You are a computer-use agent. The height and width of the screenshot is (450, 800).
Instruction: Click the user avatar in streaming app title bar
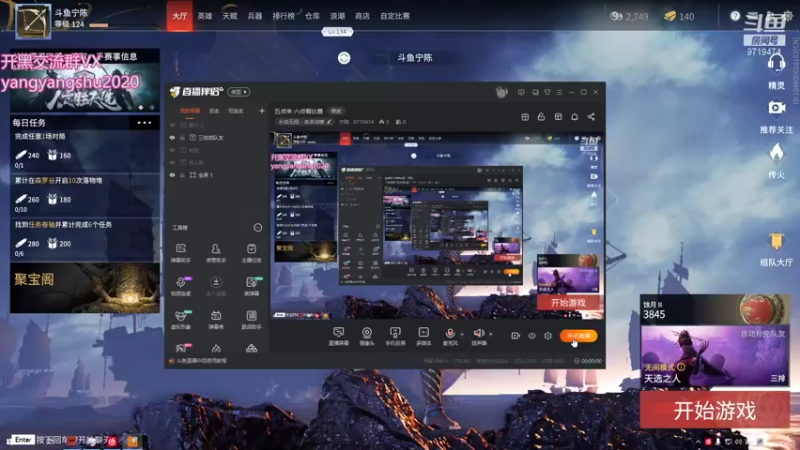click(x=502, y=92)
